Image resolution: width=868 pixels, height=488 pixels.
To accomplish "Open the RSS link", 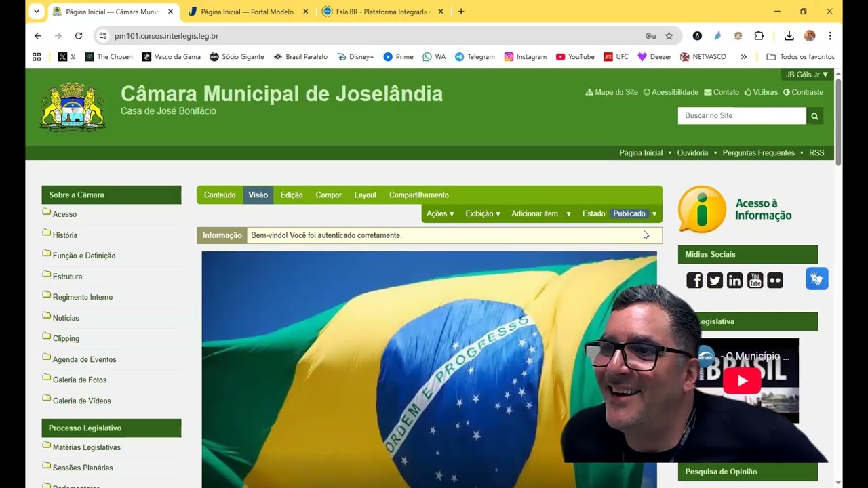I will [816, 153].
